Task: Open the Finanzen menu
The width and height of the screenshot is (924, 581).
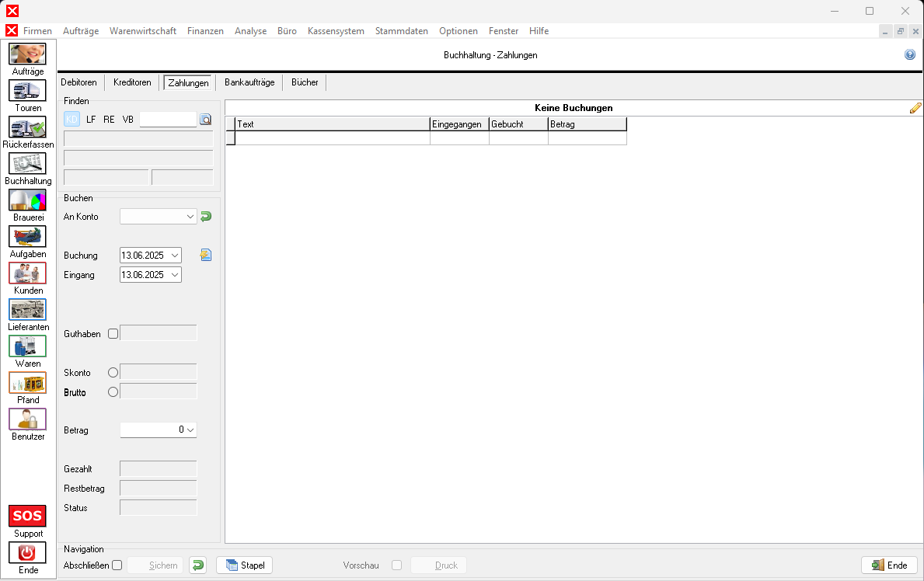Action: point(205,31)
